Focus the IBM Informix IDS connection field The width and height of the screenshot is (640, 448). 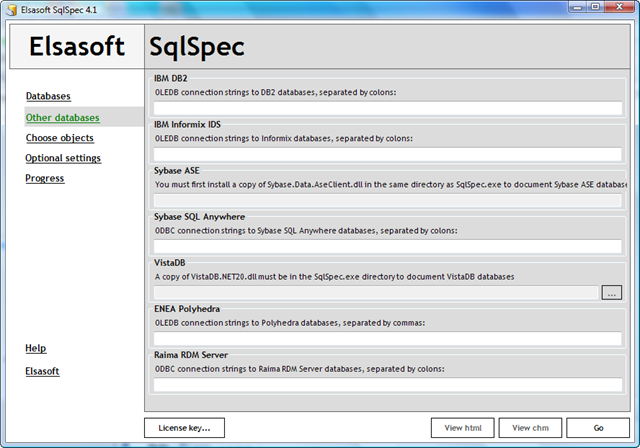pos(388,155)
